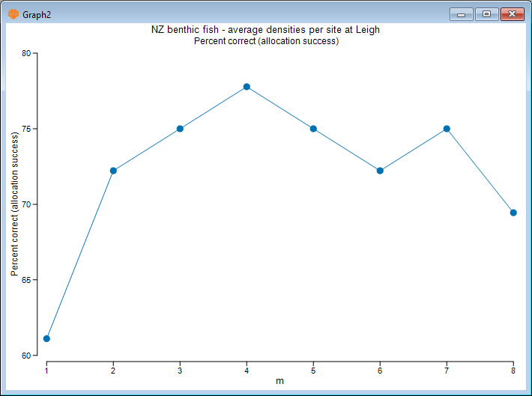Image resolution: width=532 pixels, height=396 pixels.
Task: Select the rotated vertical y-axis title
Action: point(14,204)
